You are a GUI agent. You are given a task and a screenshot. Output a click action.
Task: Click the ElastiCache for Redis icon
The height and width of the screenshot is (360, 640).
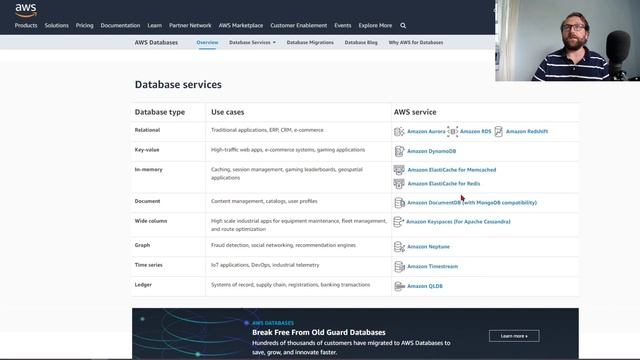tap(399, 184)
